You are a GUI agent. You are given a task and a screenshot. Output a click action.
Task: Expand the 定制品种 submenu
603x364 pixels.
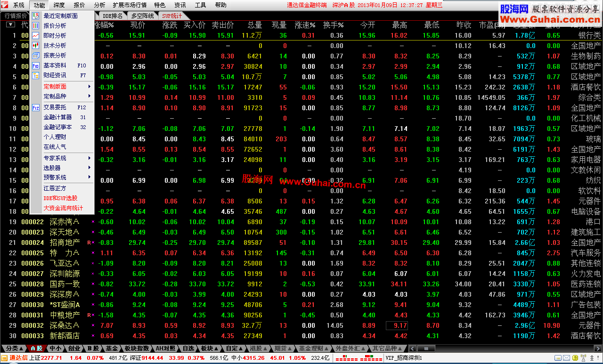tap(62, 97)
